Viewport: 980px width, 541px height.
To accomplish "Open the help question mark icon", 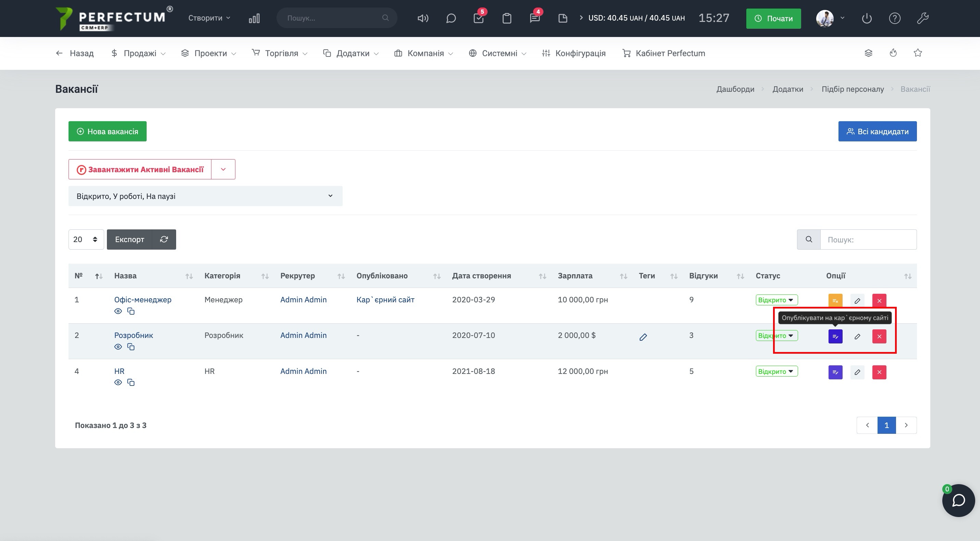I will pos(894,18).
